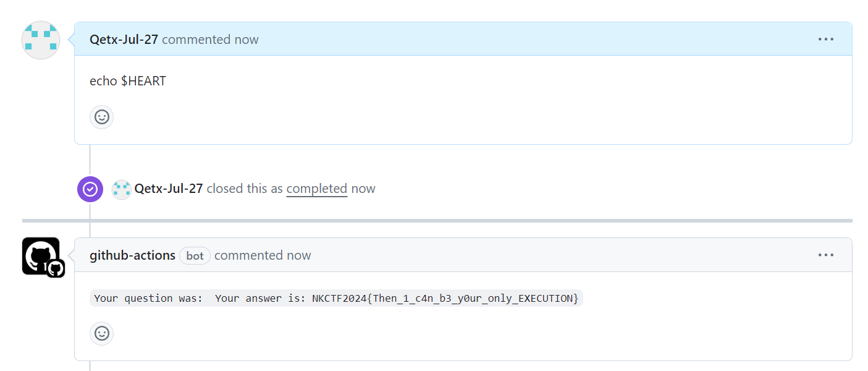The image size is (868, 371).
Task: Click Qetx-Jul-27 name in closed event line
Action: pos(169,189)
